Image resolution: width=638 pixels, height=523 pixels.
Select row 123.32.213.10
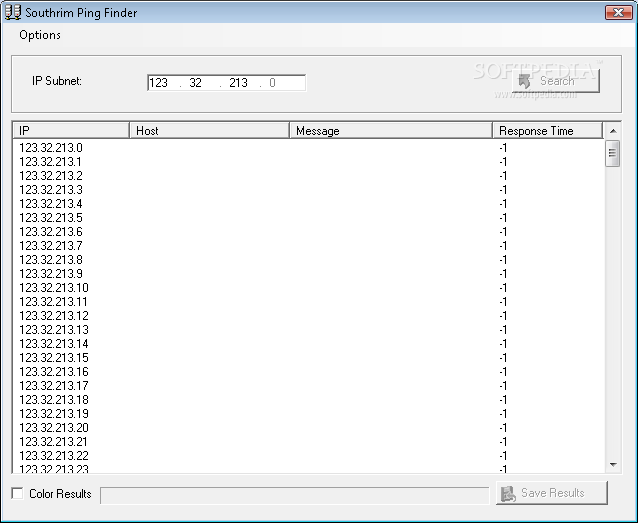pyautogui.click(x=308, y=288)
